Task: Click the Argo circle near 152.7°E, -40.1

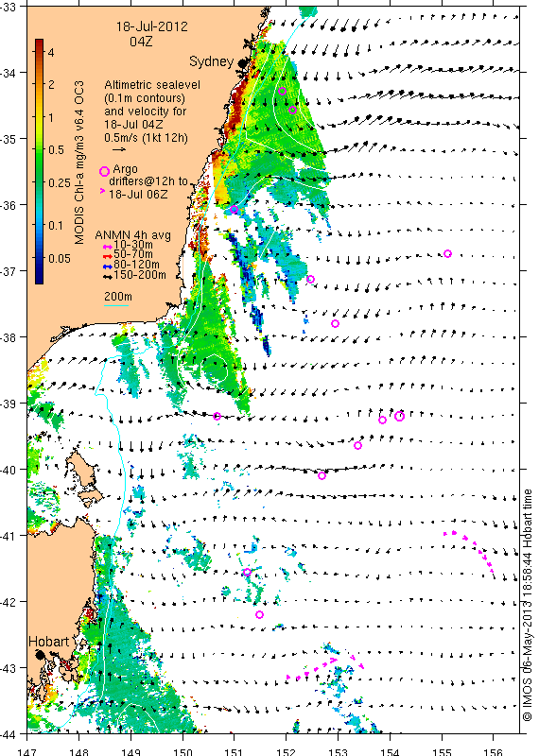Action: click(322, 476)
